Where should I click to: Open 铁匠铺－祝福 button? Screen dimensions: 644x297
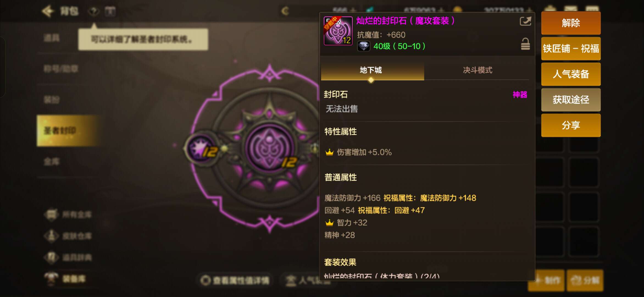coord(571,49)
